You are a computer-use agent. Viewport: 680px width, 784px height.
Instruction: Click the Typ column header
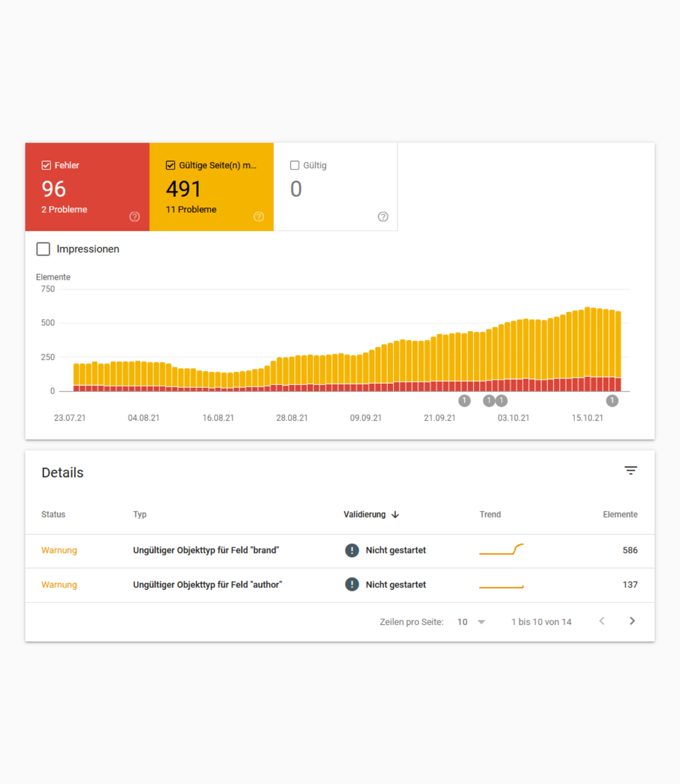(x=140, y=514)
